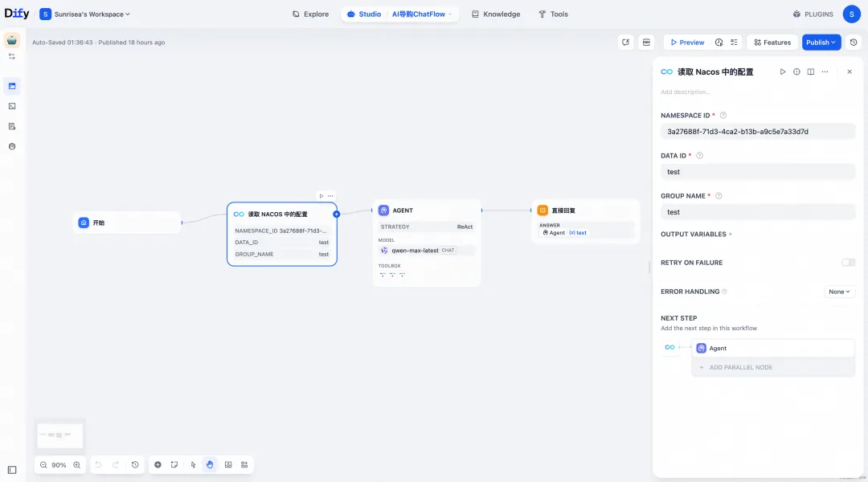Screen dimensions: 868x482
Task: Toggle RETRY ON FAILURE switch
Action: tap(848, 263)
